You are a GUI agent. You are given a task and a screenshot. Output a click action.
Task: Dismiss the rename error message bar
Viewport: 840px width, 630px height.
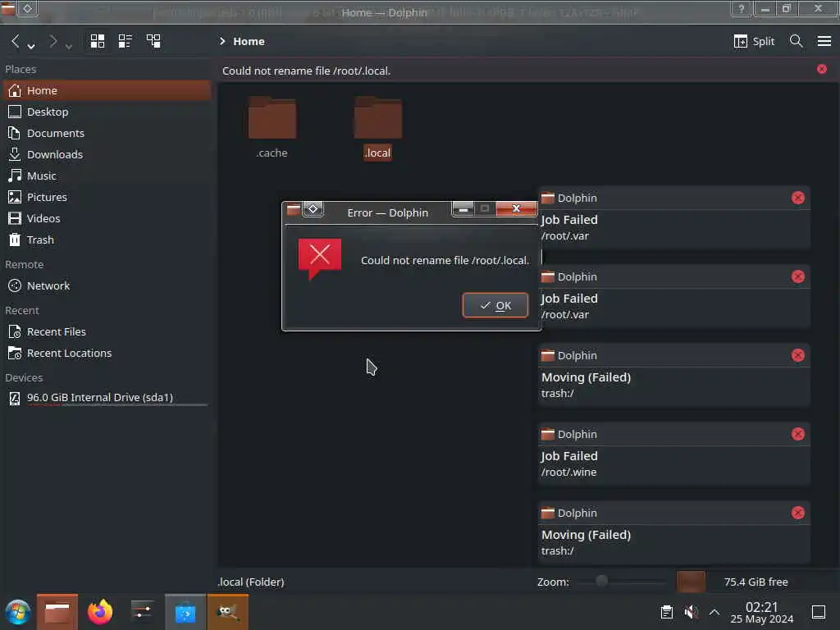pyautogui.click(x=822, y=69)
